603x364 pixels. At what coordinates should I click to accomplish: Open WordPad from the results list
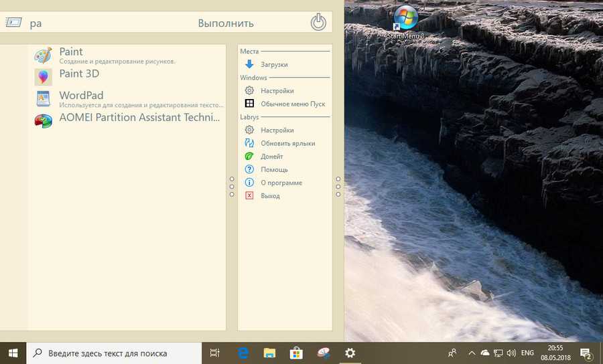point(81,96)
